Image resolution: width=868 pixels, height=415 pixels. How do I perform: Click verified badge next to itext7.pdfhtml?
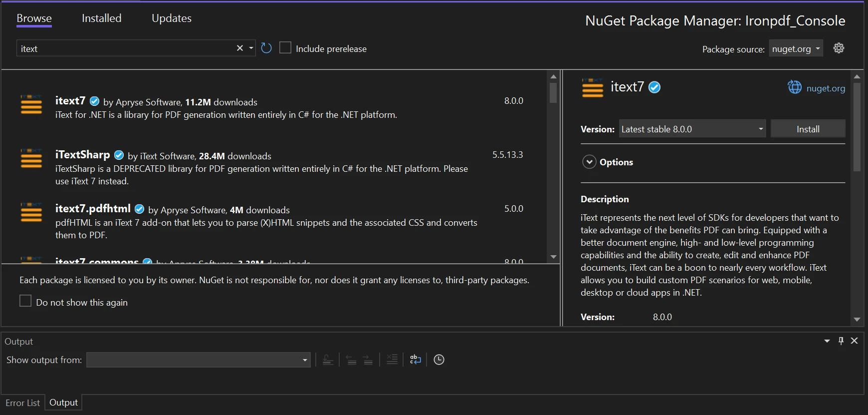[139, 209]
